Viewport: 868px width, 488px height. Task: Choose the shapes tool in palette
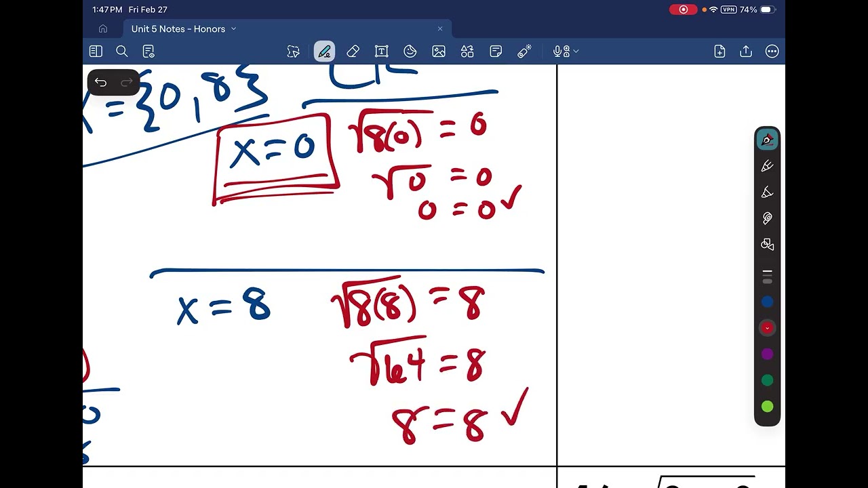[x=768, y=245]
